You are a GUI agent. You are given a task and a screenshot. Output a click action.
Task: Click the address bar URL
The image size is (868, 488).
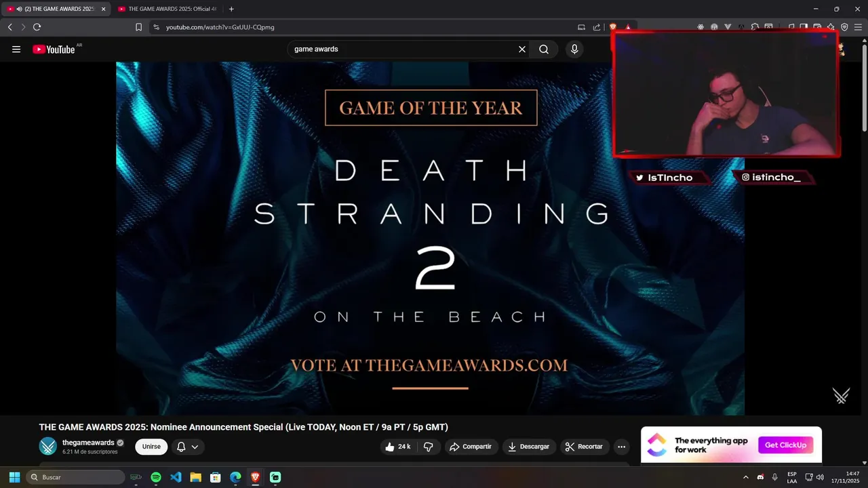pos(220,27)
